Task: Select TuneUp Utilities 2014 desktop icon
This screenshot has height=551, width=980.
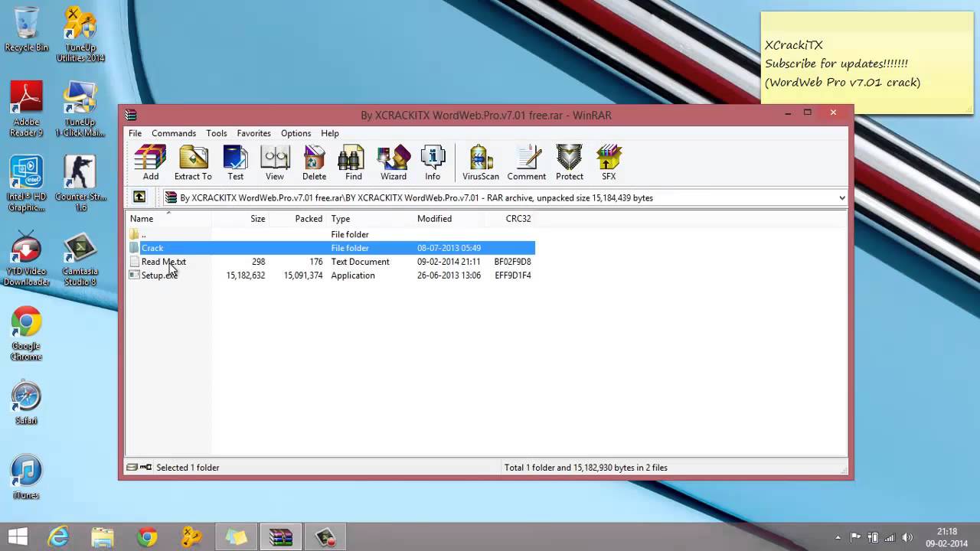Action: point(80,34)
